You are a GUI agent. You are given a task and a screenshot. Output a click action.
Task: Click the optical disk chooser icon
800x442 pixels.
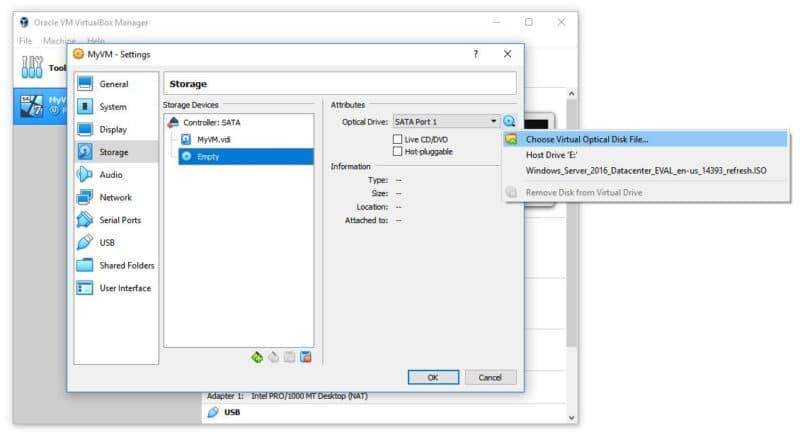coord(509,121)
